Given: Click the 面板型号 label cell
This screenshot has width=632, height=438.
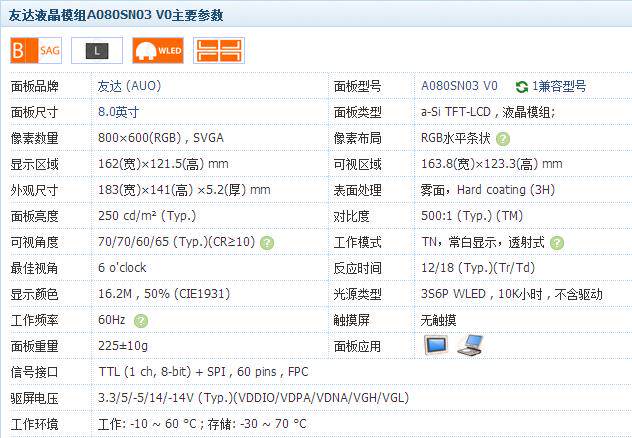Looking at the screenshot, I should pos(358,86).
